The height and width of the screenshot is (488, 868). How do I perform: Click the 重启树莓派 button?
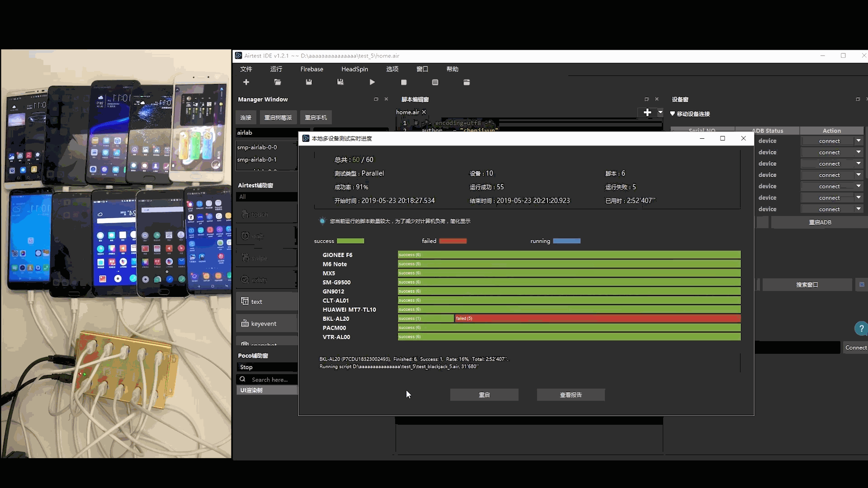point(278,117)
